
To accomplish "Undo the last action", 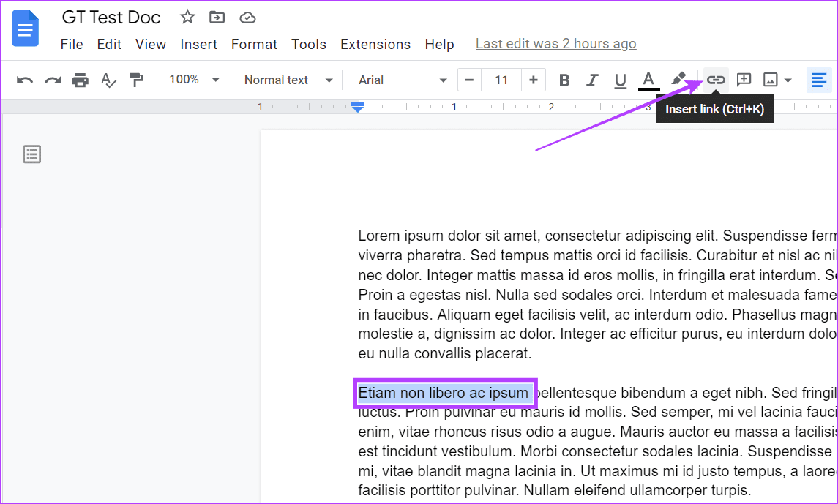I will (x=25, y=80).
